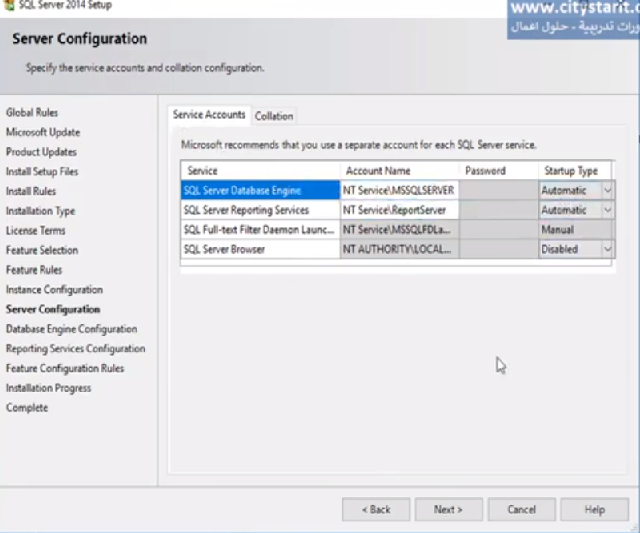
Task: Edit account name NT Service\ReportServer
Action: coord(399,210)
